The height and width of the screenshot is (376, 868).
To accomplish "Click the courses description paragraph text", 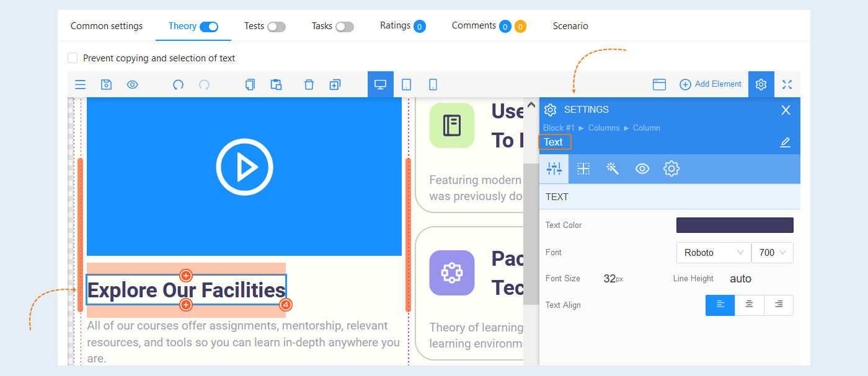I will (x=244, y=342).
